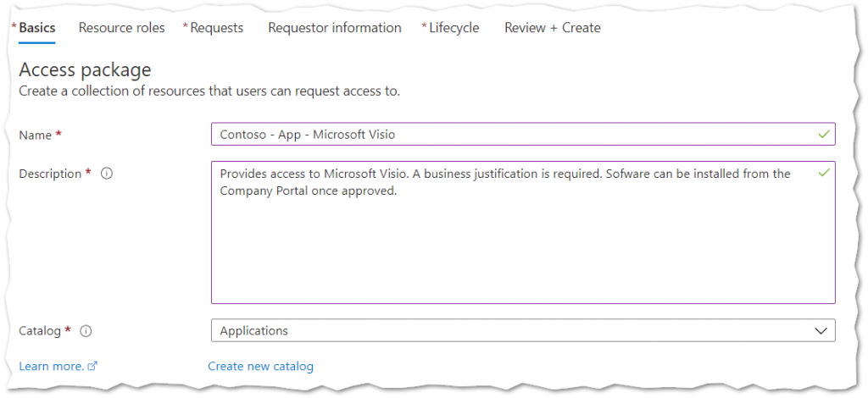Switch to the Resource roles tab

point(122,28)
